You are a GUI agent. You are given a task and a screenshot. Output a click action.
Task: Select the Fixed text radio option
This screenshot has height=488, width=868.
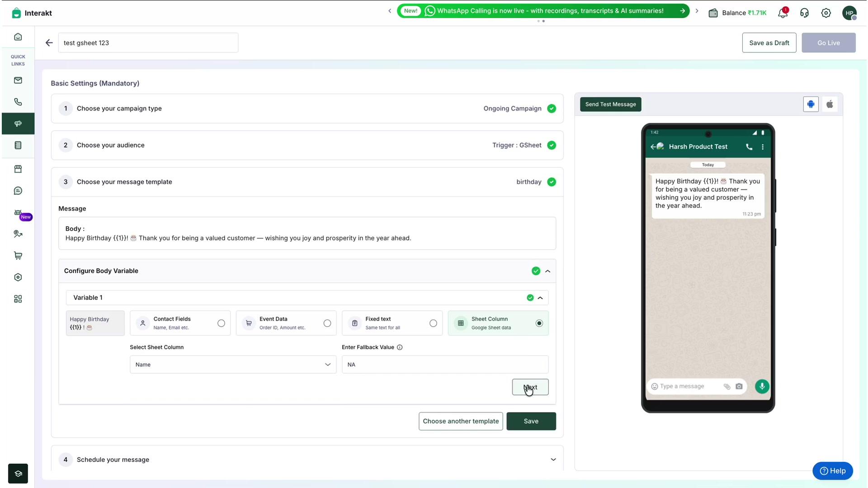433,324
